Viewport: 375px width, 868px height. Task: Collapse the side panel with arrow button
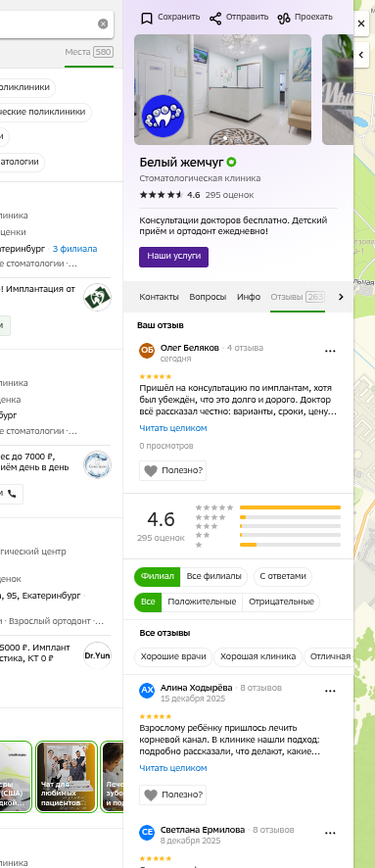pyautogui.click(x=361, y=55)
